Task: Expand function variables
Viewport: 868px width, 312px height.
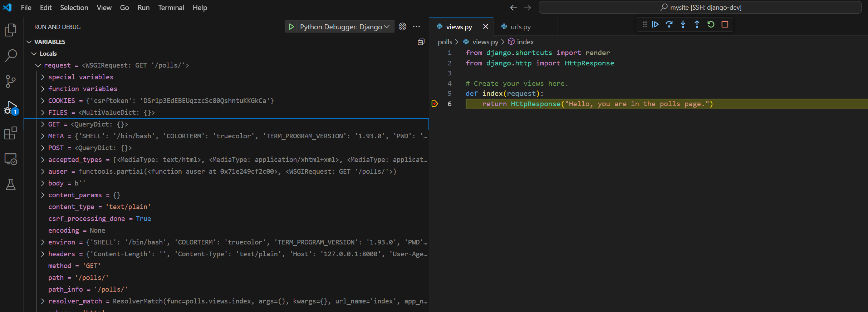Action: pos(43,89)
